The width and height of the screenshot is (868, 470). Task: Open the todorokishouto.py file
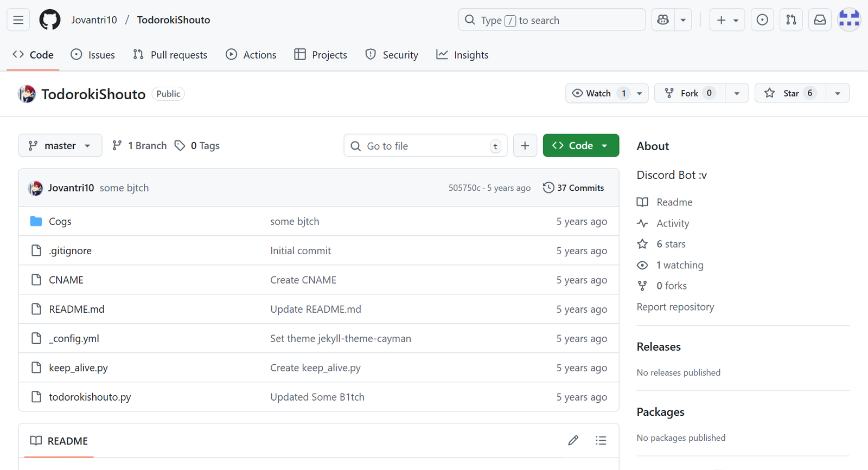point(90,397)
